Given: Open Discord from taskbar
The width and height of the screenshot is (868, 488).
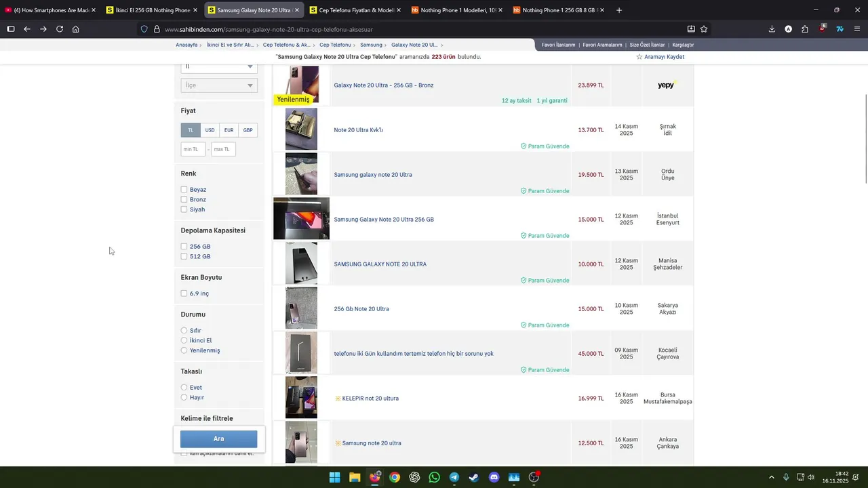Looking at the screenshot, I should pos(494,477).
